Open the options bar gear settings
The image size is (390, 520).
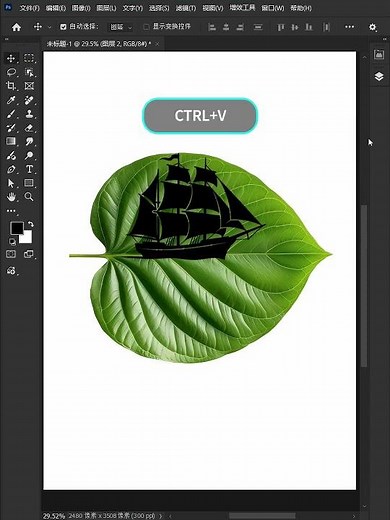click(x=372, y=27)
